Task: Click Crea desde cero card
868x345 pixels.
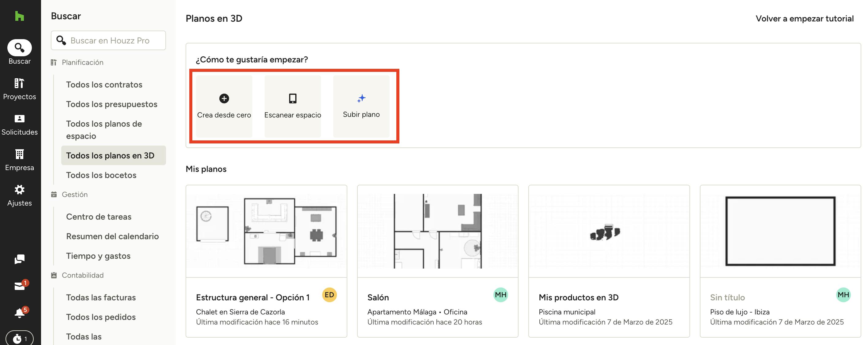Action: click(x=224, y=106)
